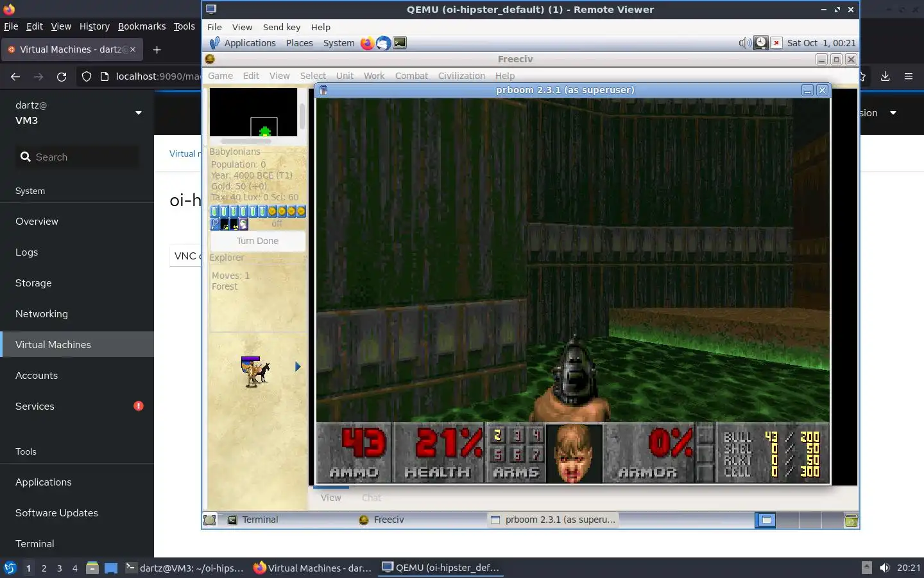Image resolution: width=924 pixels, height=578 pixels.
Task: Click the guest panel clock applet icon
Action: point(760,43)
